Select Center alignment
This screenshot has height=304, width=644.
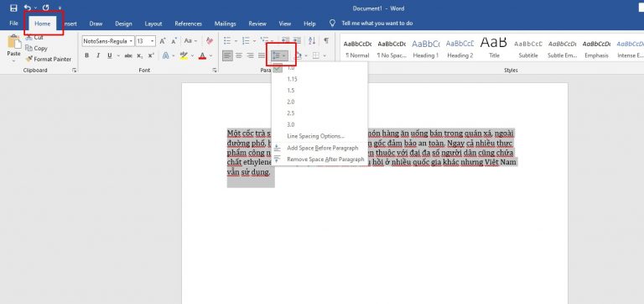click(x=239, y=55)
